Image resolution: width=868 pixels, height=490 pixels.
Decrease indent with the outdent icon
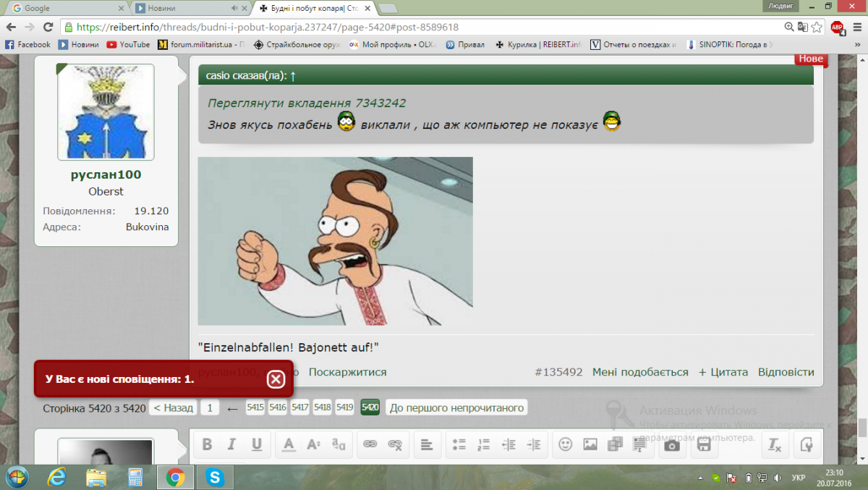[x=509, y=444]
